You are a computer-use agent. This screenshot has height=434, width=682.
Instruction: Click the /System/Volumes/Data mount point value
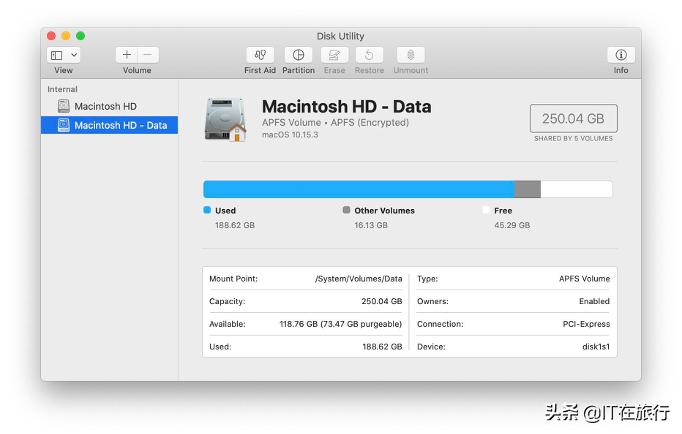pyautogui.click(x=359, y=279)
